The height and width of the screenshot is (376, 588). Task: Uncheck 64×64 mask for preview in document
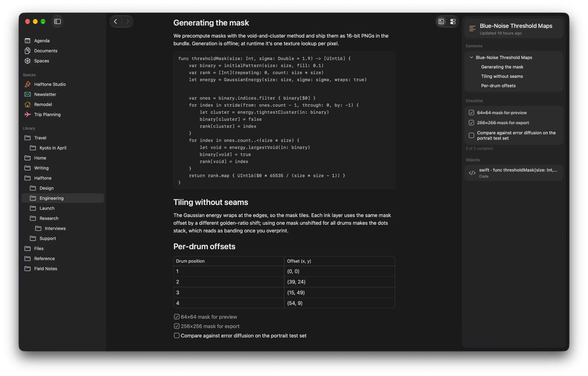(177, 317)
